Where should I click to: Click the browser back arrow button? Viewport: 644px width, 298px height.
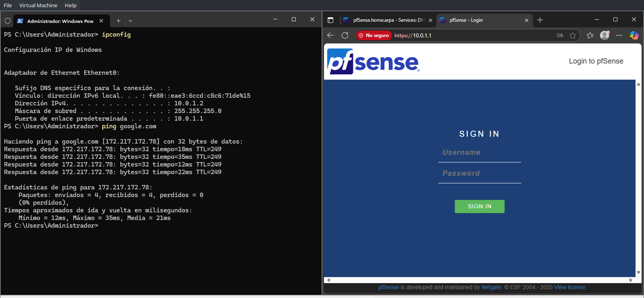point(330,35)
